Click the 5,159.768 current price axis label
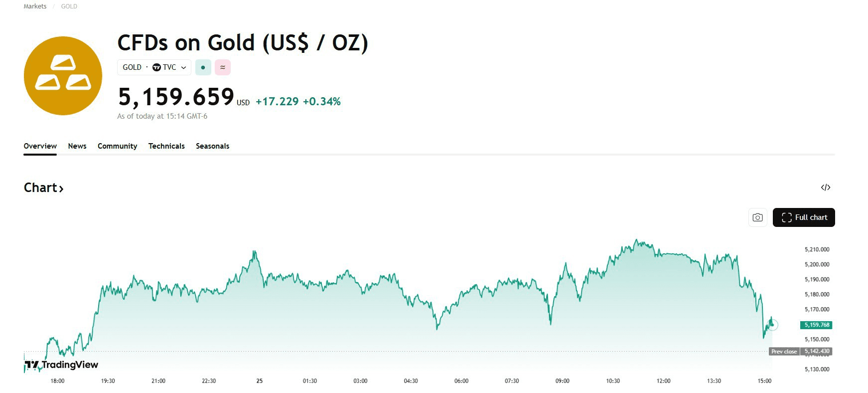This screenshot has width=868, height=393. [817, 325]
